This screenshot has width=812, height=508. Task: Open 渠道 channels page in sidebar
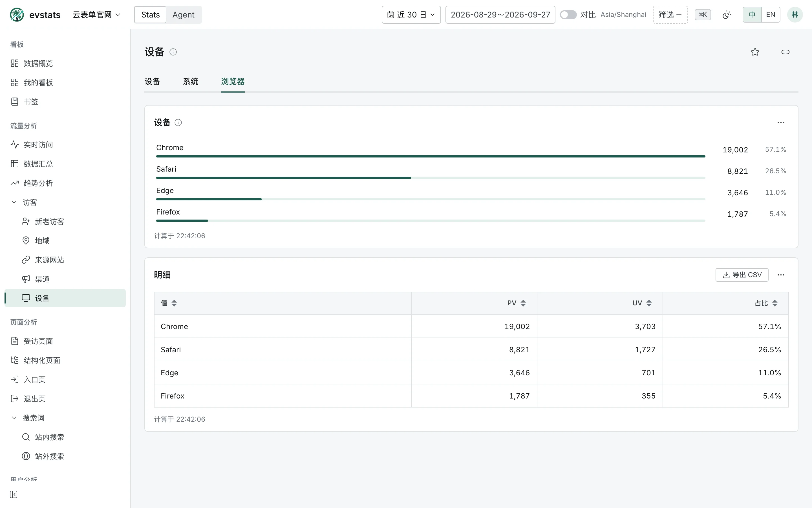point(65,279)
